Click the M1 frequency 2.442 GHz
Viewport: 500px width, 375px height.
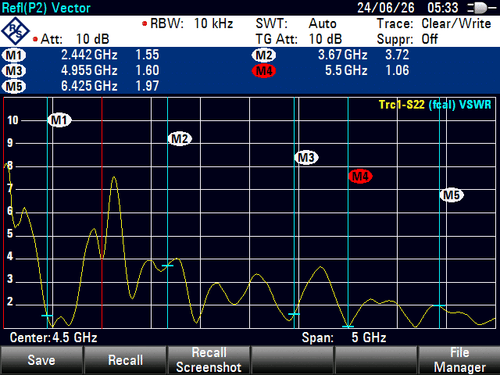coord(89,55)
